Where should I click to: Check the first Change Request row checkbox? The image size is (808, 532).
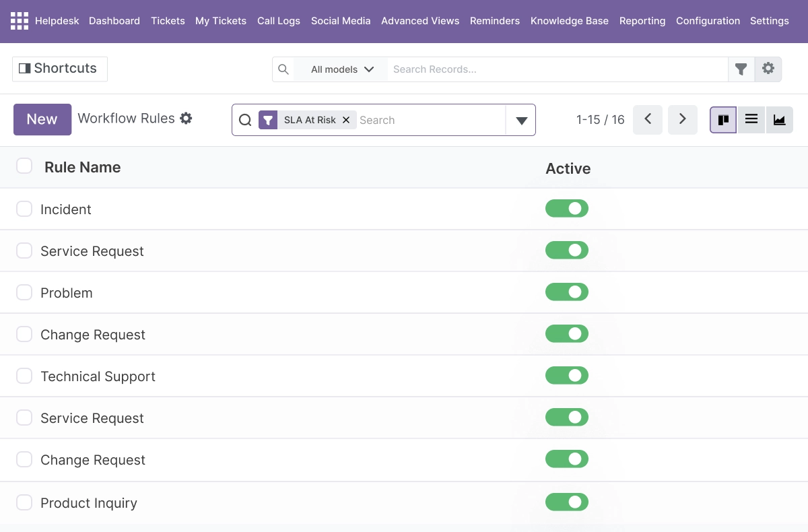tap(24, 334)
